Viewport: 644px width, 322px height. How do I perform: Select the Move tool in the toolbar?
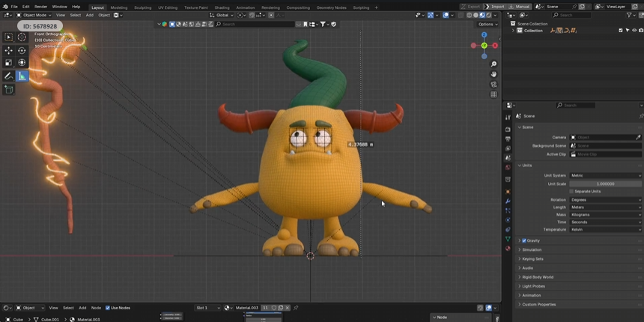9,51
